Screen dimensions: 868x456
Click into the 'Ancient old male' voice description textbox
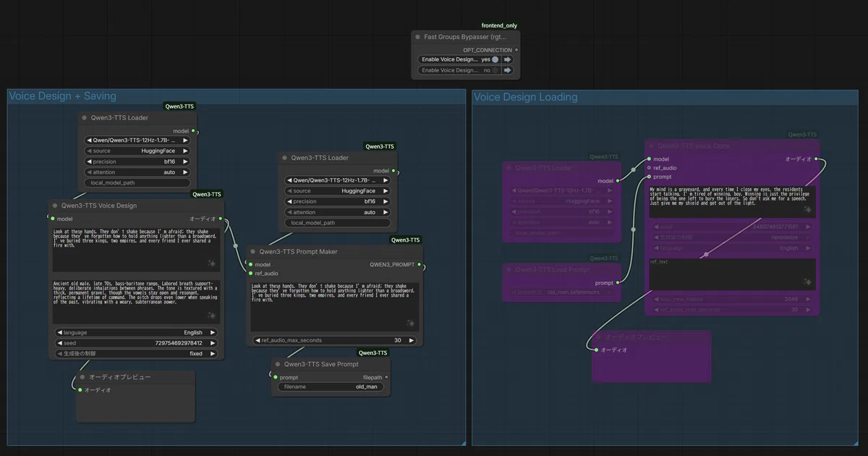point(135,301)
